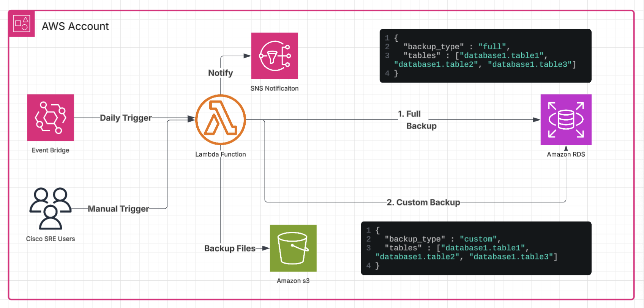Screen dimensions: 644x308
Task: Select the Manual Trigger connector label
Action: pos(118,209)
